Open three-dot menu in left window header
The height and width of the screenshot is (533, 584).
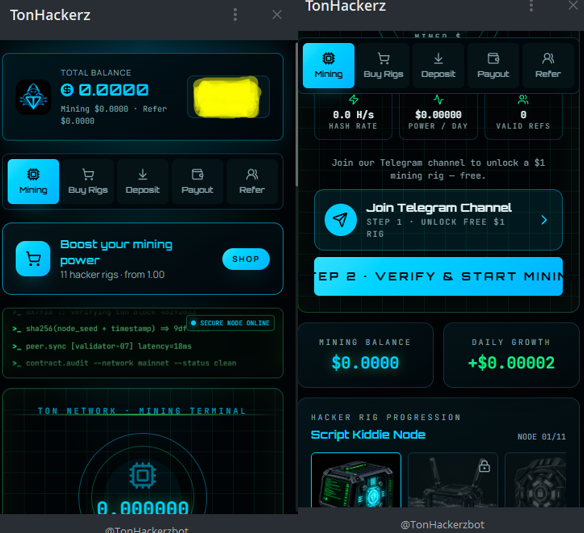(235, 15)
